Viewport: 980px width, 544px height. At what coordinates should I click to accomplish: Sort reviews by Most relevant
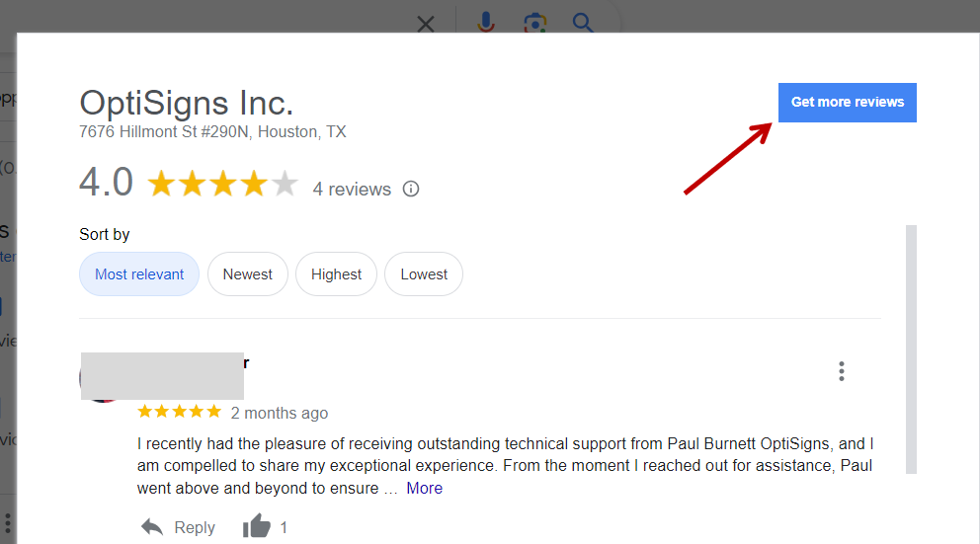(x=139, y=274)
